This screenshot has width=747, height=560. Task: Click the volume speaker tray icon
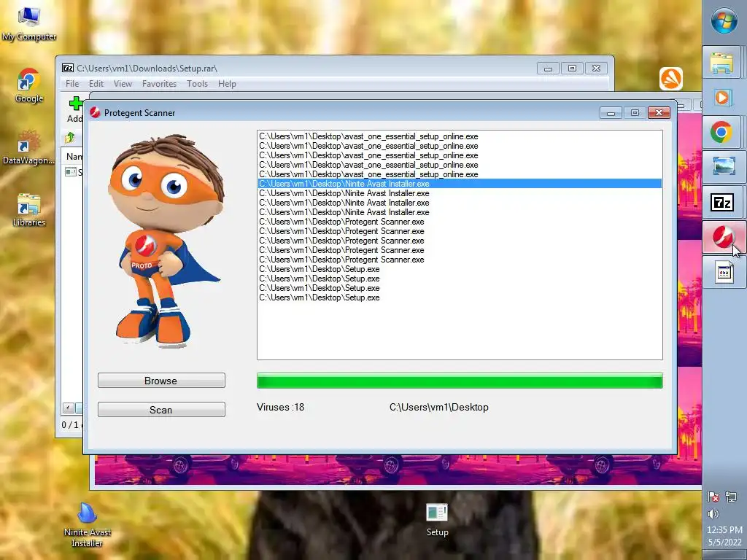point(713,514)
